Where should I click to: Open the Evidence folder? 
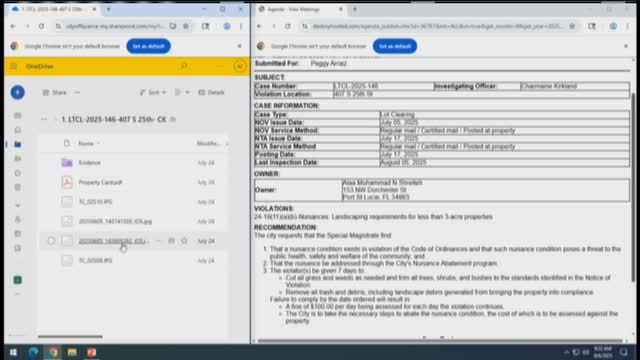[x=89, y=163]
